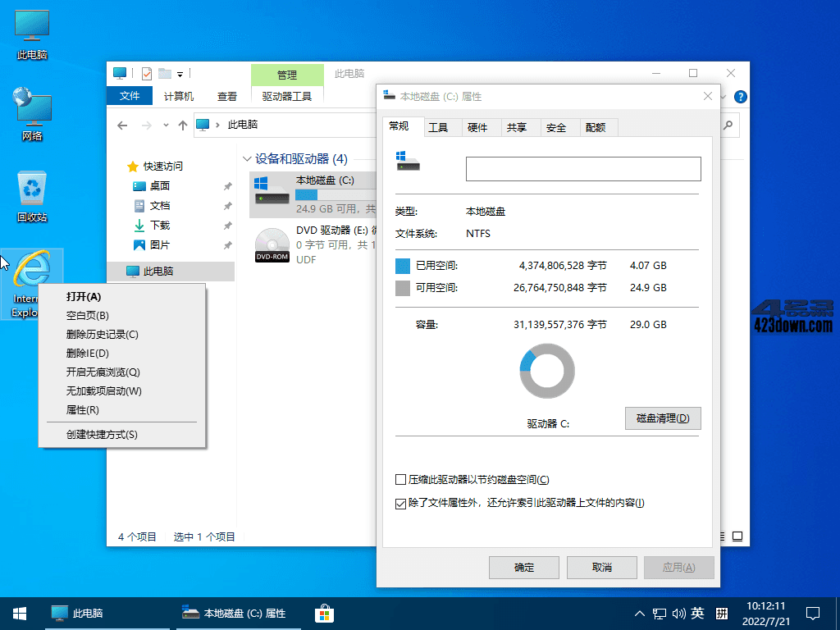Click the up-to-parent arrow in Explorer
840x630 pixels.
click(182, 126)
